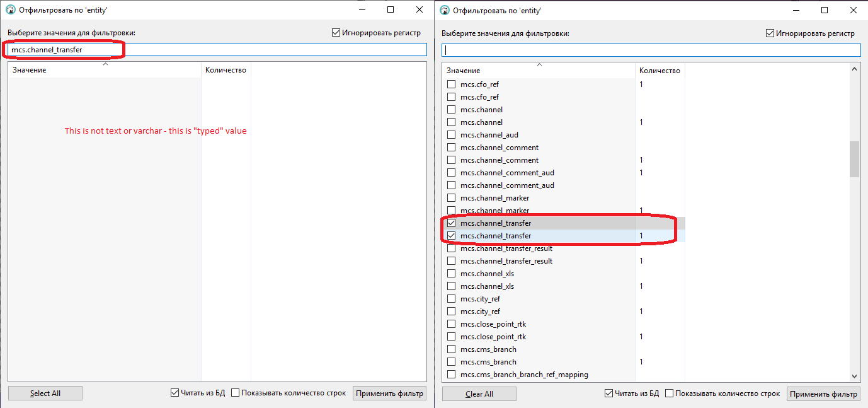
Task: Uncheck the highlighted mcs.channel_transfer entry
Action: 452,223
